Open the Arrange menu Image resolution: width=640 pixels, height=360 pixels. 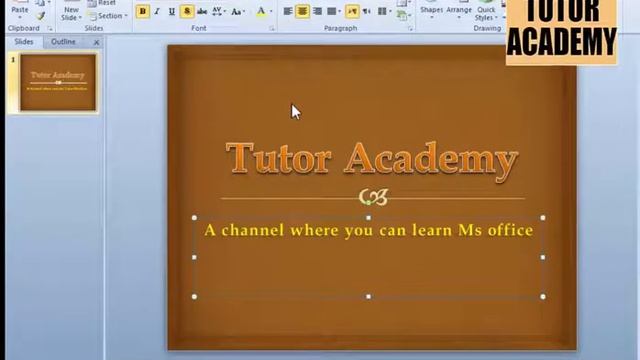point(459,10)
